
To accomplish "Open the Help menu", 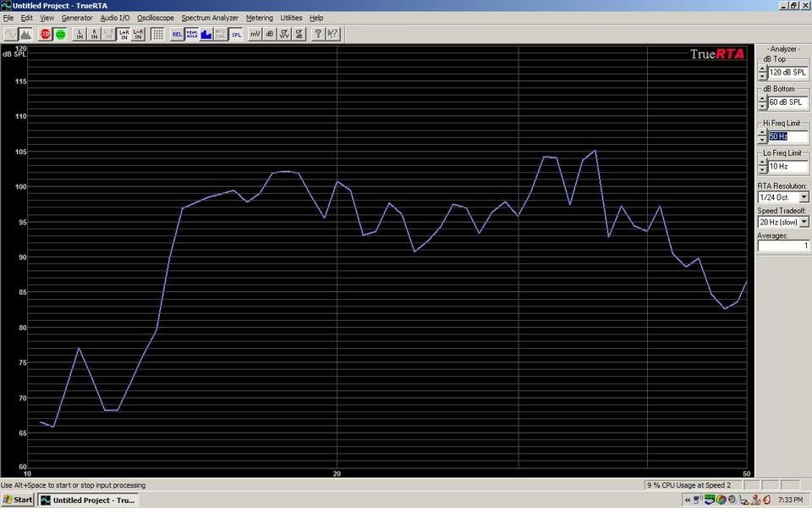I will point(316,18).
